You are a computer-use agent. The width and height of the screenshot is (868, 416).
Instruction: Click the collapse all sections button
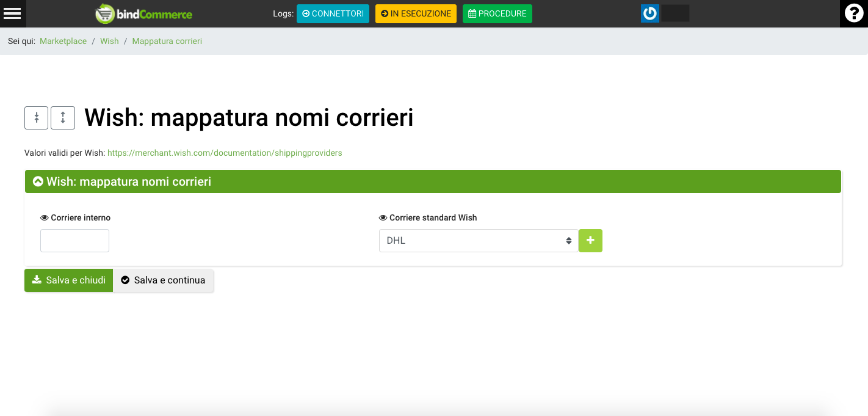36,118
